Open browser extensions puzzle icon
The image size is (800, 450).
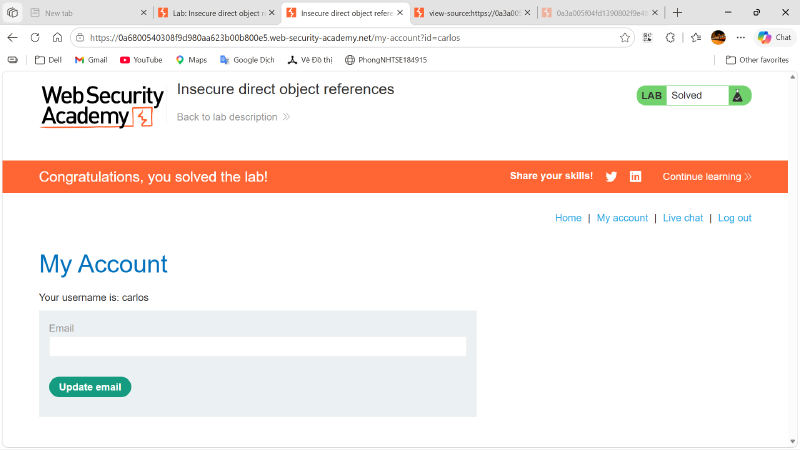670,37
